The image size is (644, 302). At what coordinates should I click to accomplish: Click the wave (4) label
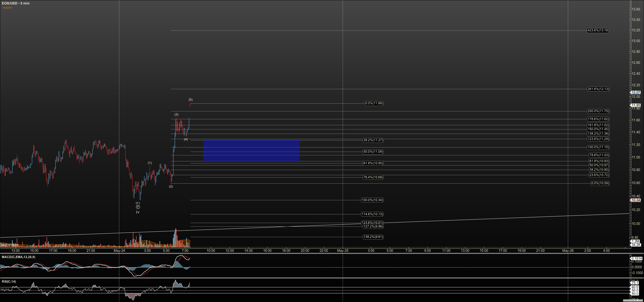pos(186,139)
